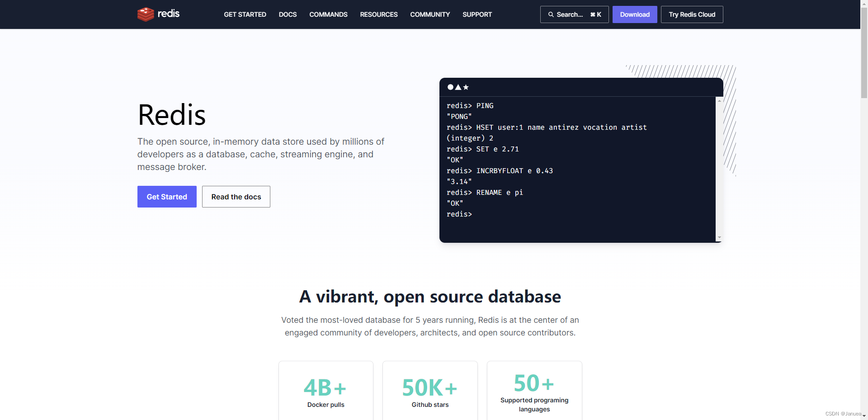Screen dimensions: 868x420
Task: Click the Try Redis Cloud button
Action: 692,14
